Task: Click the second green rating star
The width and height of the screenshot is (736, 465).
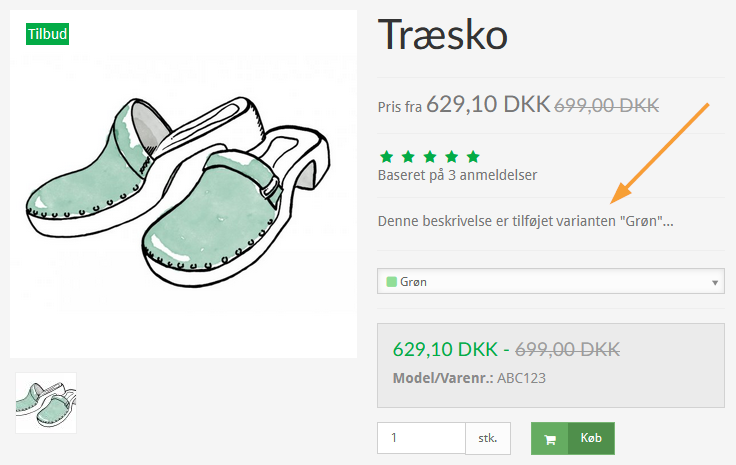Action: click(408, 156)
